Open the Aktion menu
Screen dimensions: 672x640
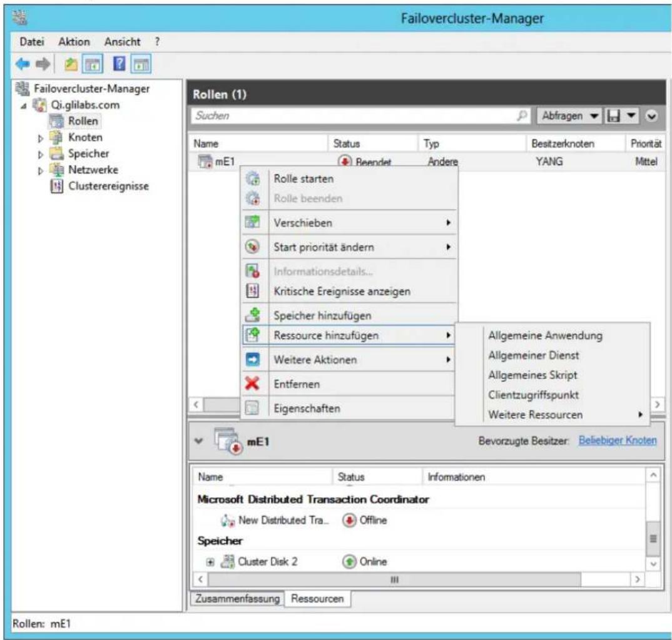[74, 41]
